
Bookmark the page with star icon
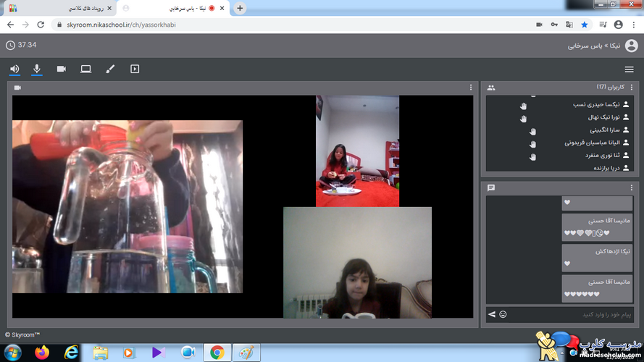tap(585, 25)
